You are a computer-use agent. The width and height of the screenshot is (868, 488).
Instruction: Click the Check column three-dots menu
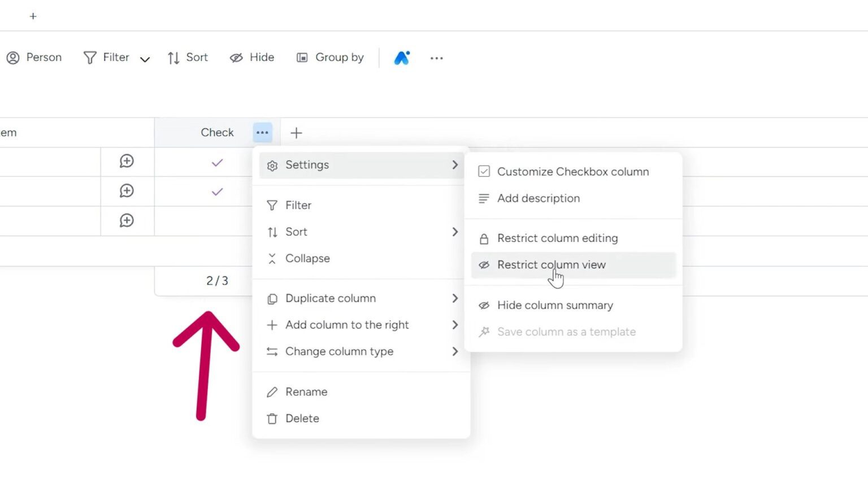[x=262, y=133]
